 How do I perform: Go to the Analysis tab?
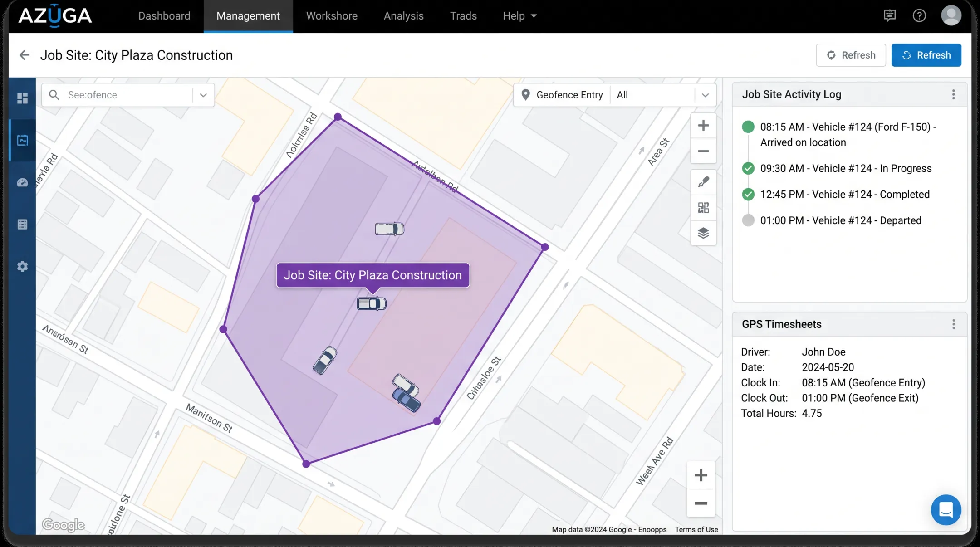click(x=403, y=16)
